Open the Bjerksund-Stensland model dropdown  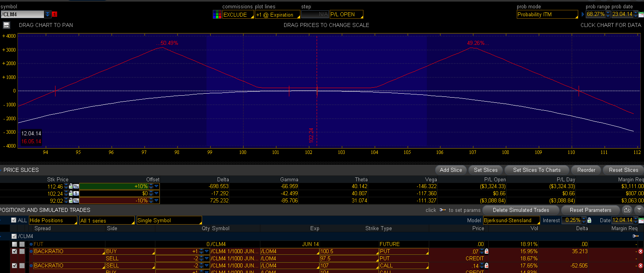click(x=511, y=220)
